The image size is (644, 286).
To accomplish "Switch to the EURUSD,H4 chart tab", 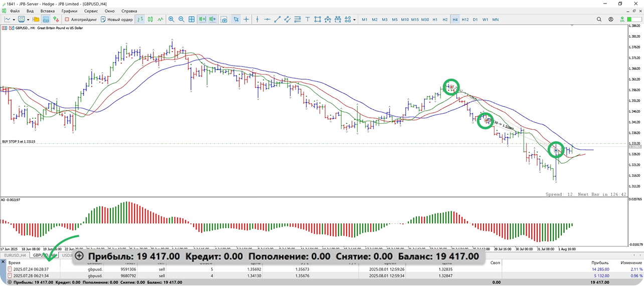I will point(15,255).
